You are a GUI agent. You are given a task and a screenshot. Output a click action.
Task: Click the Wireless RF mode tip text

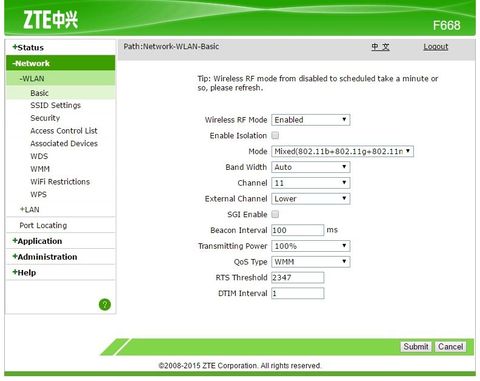(318, 83)
